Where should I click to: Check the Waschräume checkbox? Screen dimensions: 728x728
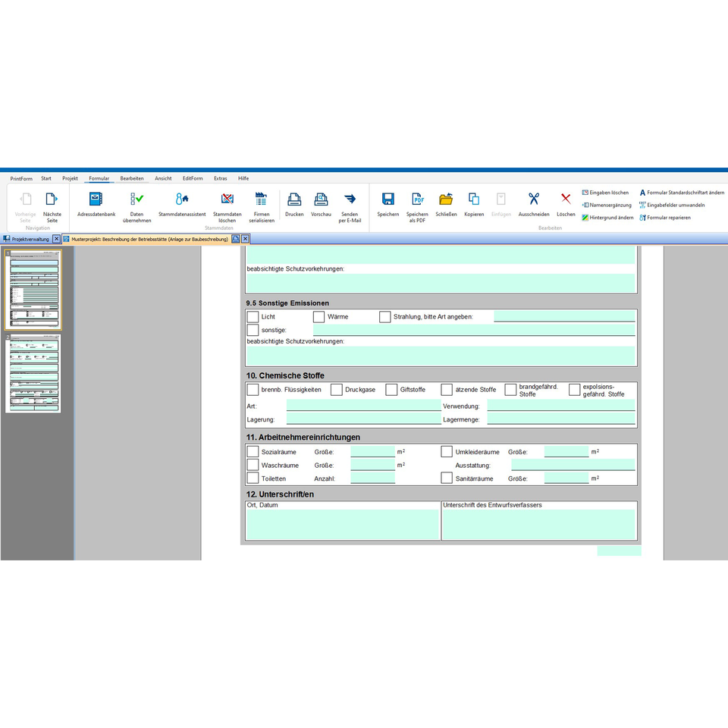253,465
